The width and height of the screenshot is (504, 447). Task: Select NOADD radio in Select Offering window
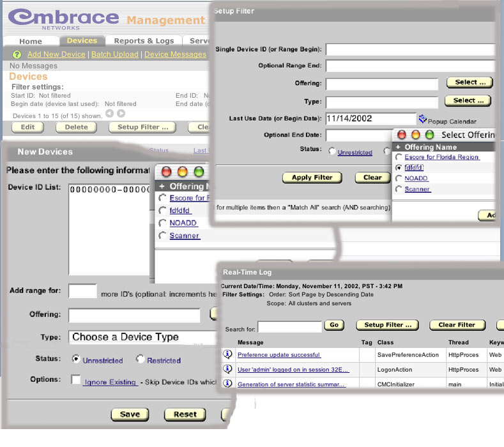[x=399, y=178]
